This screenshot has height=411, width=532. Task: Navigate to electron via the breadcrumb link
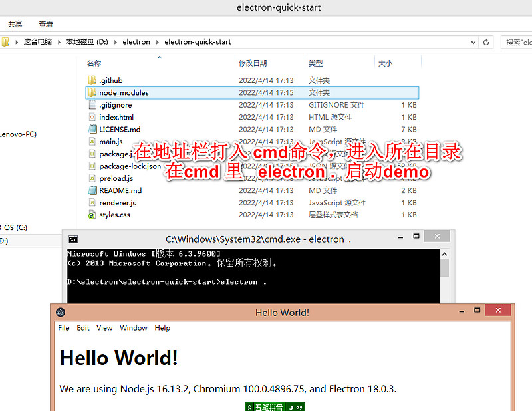(x=136, y=42)
